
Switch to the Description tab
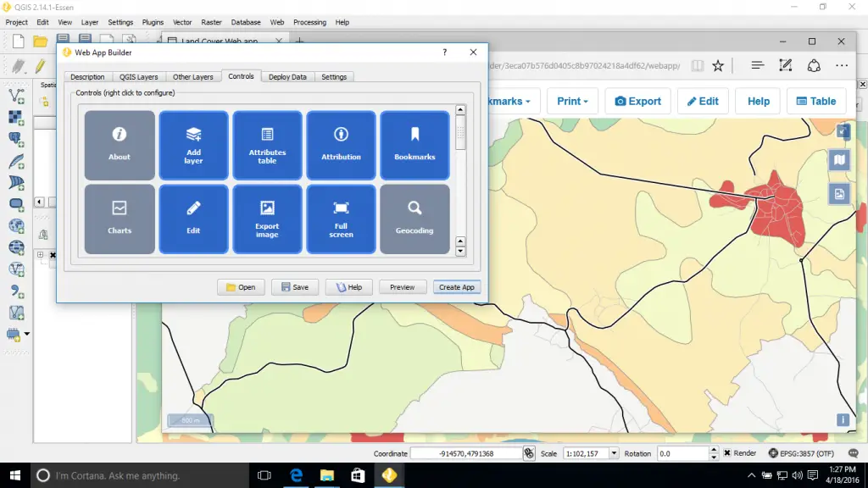click(x=87, y=77)
